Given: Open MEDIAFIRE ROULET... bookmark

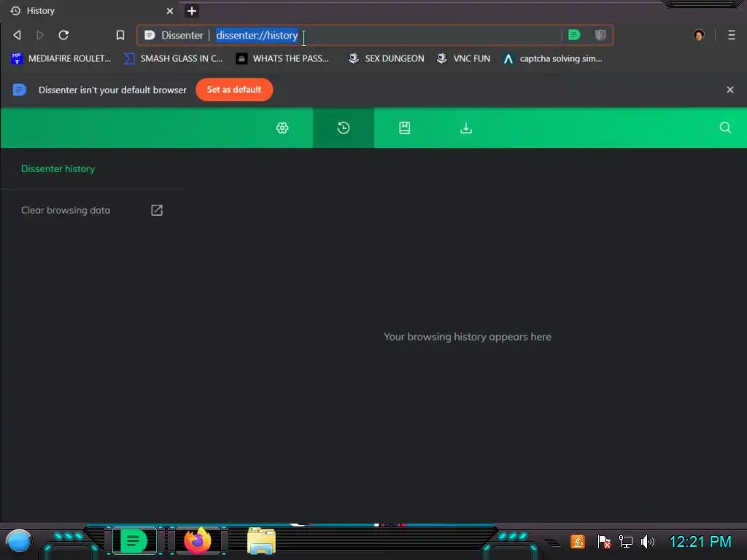Looking at the screenshot, I should pos(61,58).
